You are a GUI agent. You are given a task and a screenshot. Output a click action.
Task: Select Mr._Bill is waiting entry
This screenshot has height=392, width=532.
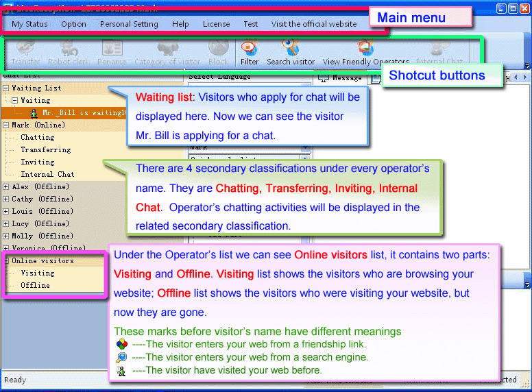(84, 112)
